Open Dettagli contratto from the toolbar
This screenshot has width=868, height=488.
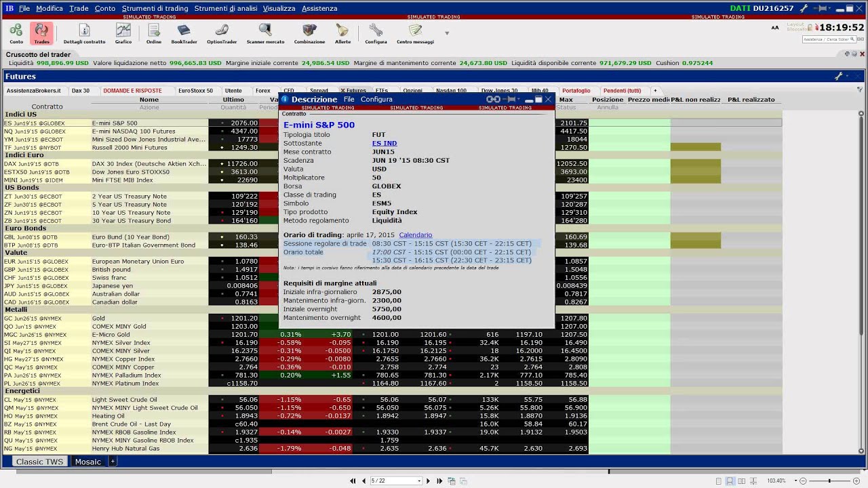coord(84,33)
